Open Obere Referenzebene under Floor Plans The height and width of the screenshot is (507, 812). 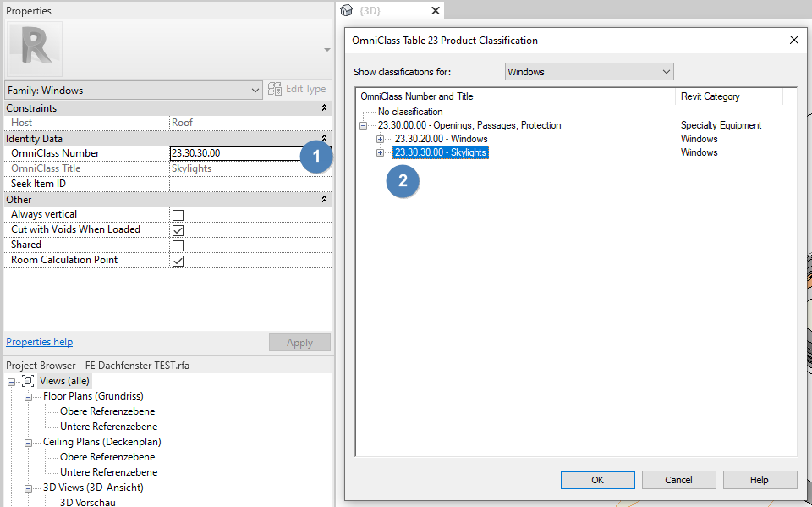[107, 411]
